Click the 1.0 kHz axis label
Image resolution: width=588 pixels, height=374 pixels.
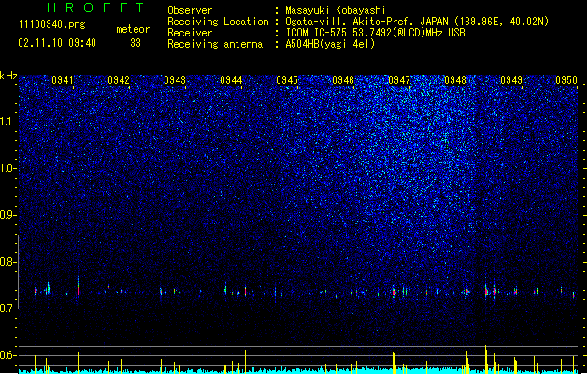(x=8, y=168)
